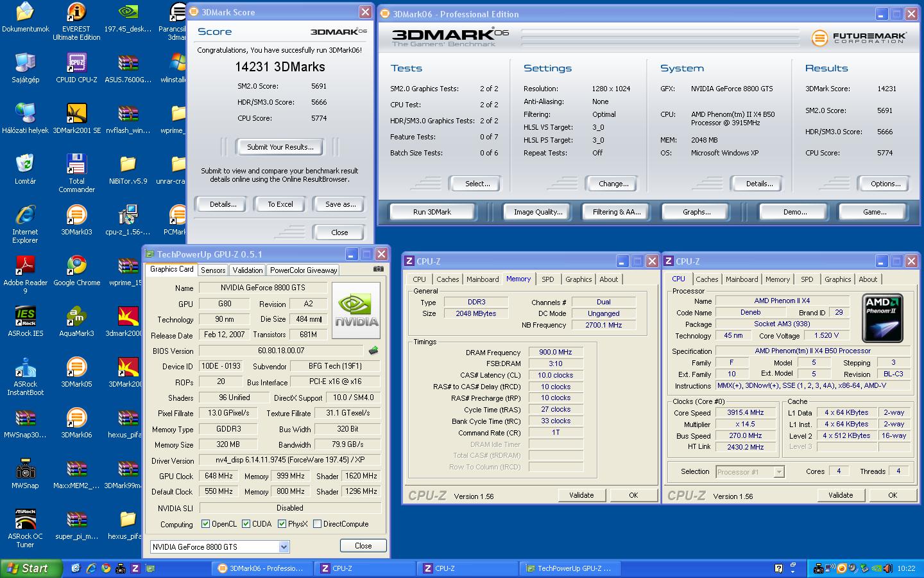
Task: Open the SPD tab in the Memory CPU-Z window
Action: [547, 279]
